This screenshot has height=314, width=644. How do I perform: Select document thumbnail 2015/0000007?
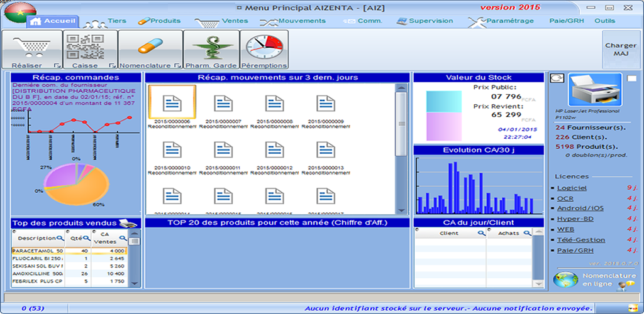[224, 106]
